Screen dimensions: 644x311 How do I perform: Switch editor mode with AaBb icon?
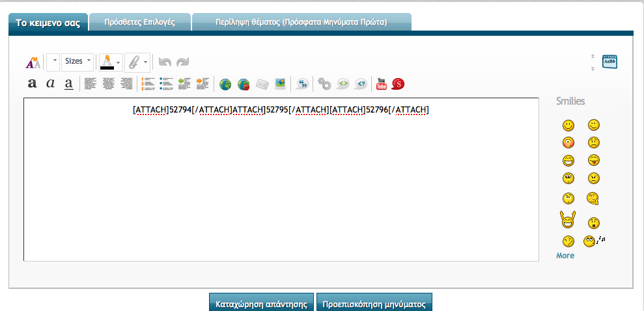tap(610, 62)
